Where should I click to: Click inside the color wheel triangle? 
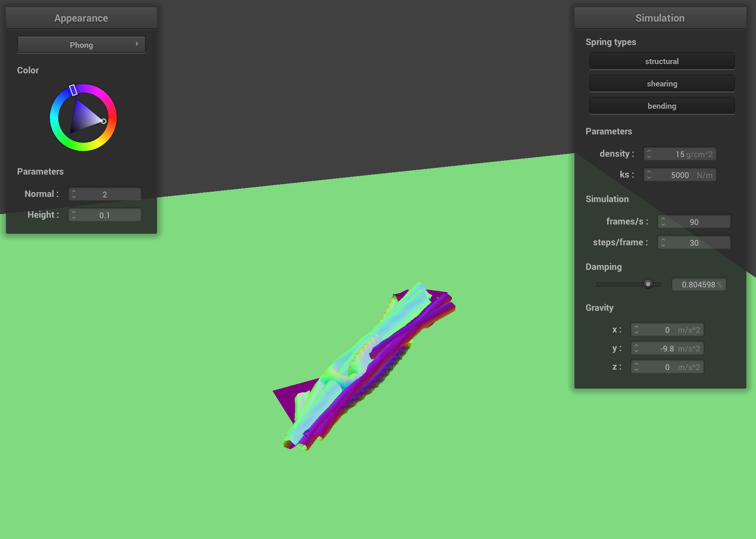84,117
